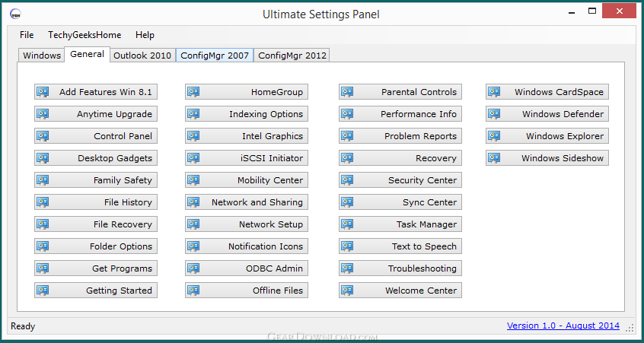Open Windows Sideshow

tap(547, 158)
